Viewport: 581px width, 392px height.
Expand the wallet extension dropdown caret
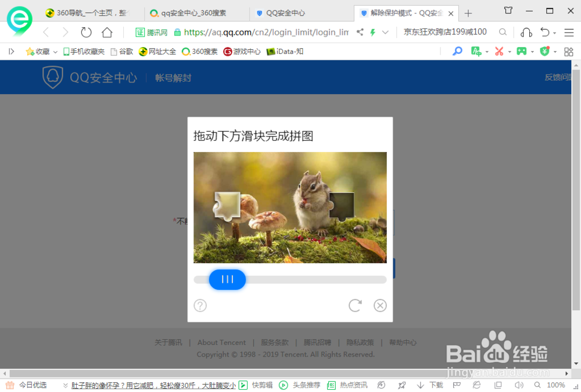tap(555, 52)
